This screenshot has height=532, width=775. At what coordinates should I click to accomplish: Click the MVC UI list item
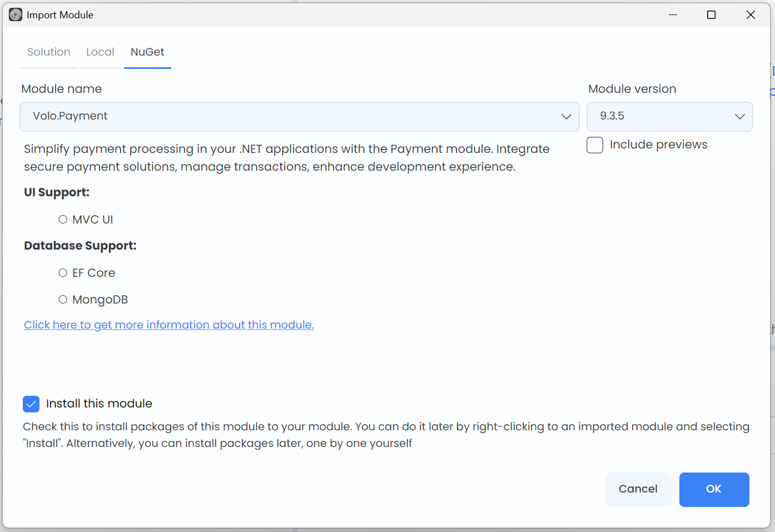click(x=92, y=220)
